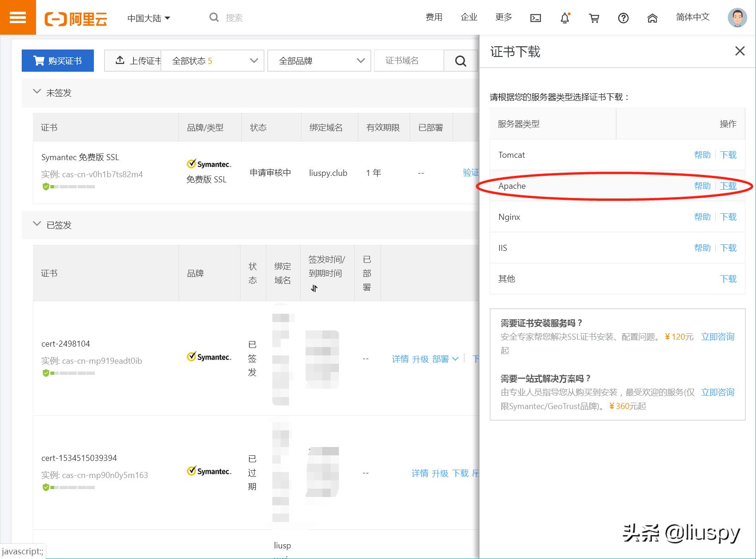Go to console home via the house icon

652,18
